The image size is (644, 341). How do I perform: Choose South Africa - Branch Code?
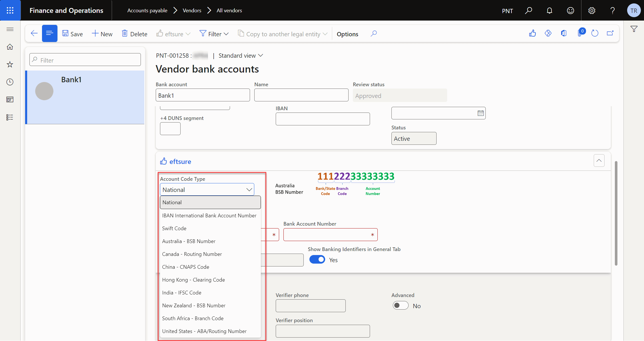[x=211, y=318]
